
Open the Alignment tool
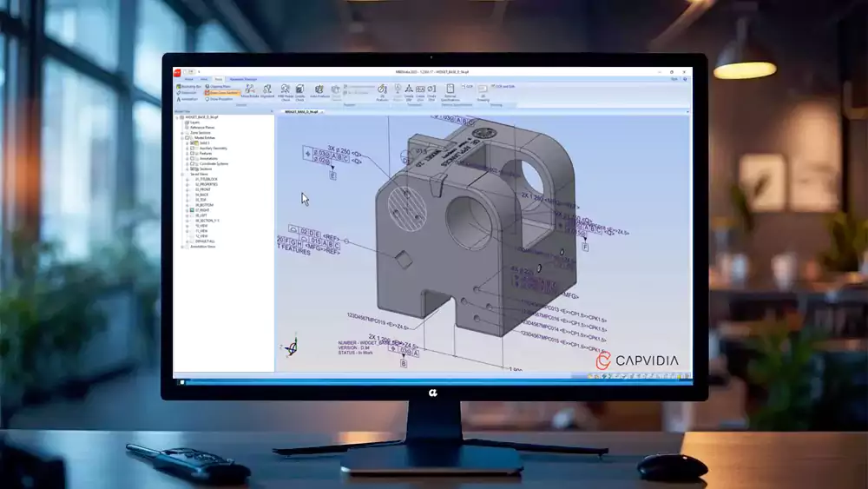pos(267,91)
